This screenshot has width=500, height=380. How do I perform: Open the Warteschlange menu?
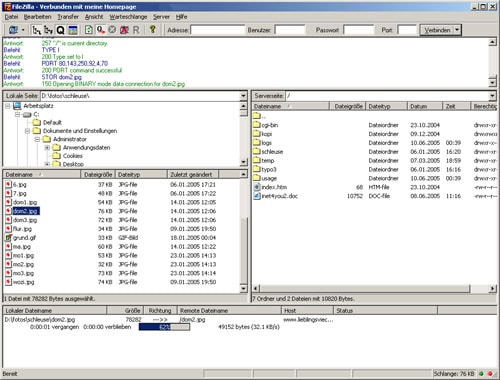[128, 17]
